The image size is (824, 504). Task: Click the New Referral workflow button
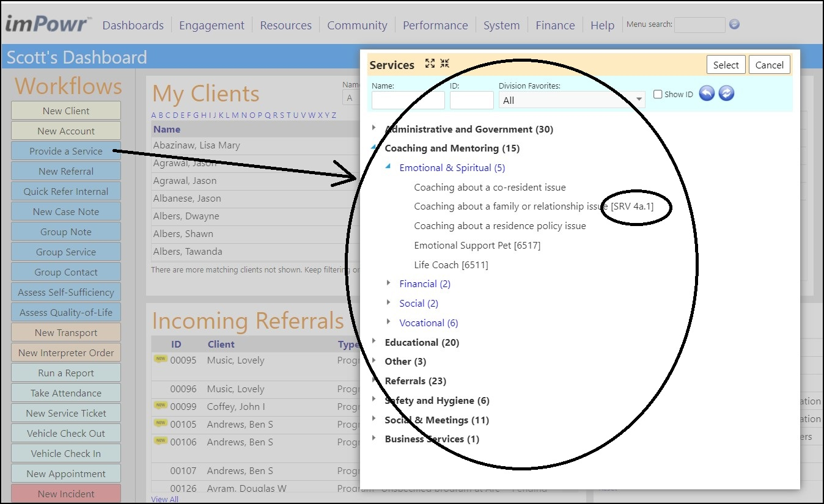66,171
